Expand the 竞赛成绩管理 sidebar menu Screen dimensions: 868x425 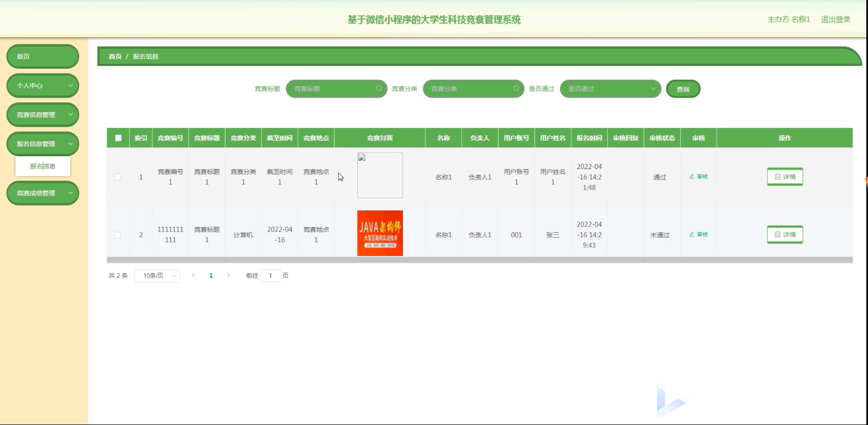coord(43,193)
